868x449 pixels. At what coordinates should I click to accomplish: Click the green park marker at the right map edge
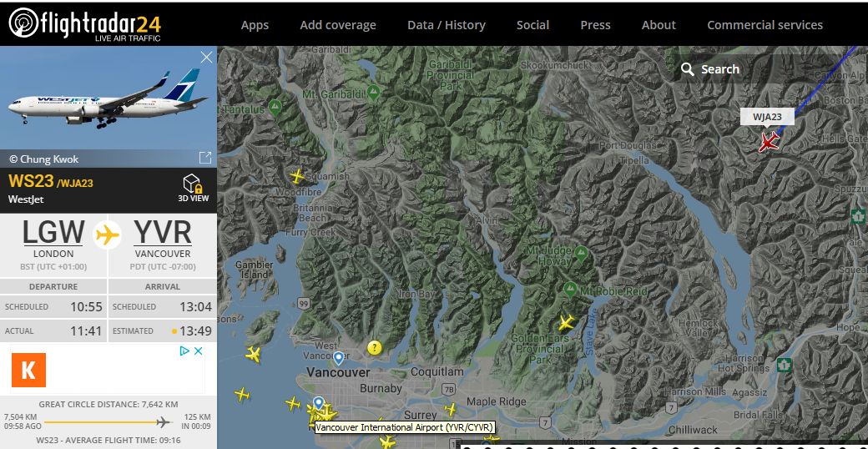pos(859,215)
